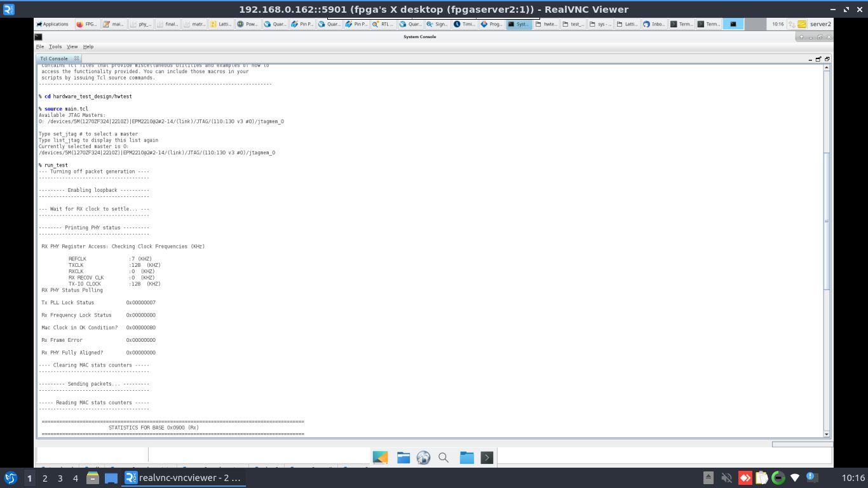Click the 'cd hardware_test_design/hwtest' command line

[x=85, y=97]
